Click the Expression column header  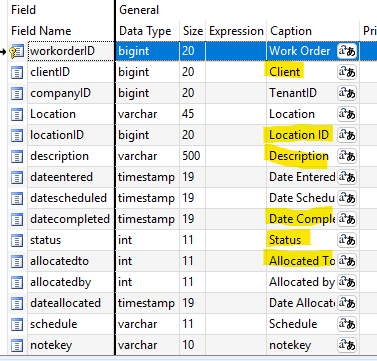[x=236, y=31]
